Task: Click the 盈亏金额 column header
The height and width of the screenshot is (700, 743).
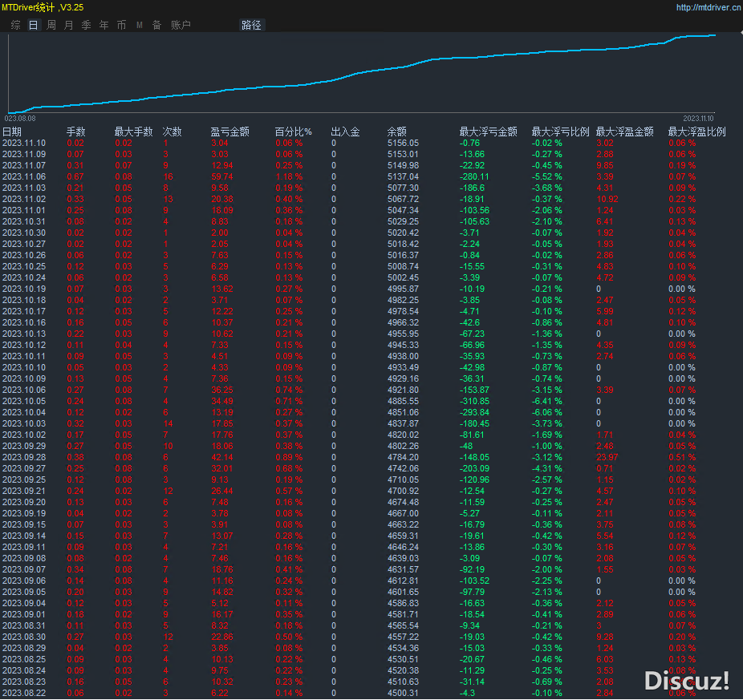Action: [x=229, y=132]
